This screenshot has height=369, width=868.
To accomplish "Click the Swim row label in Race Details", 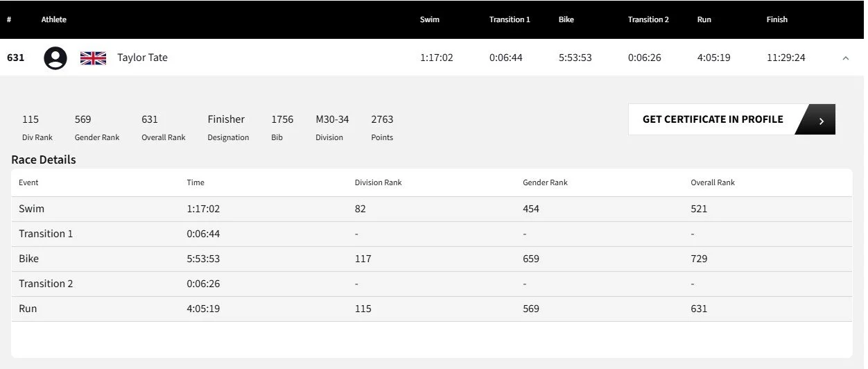I will tap(31, 209).
